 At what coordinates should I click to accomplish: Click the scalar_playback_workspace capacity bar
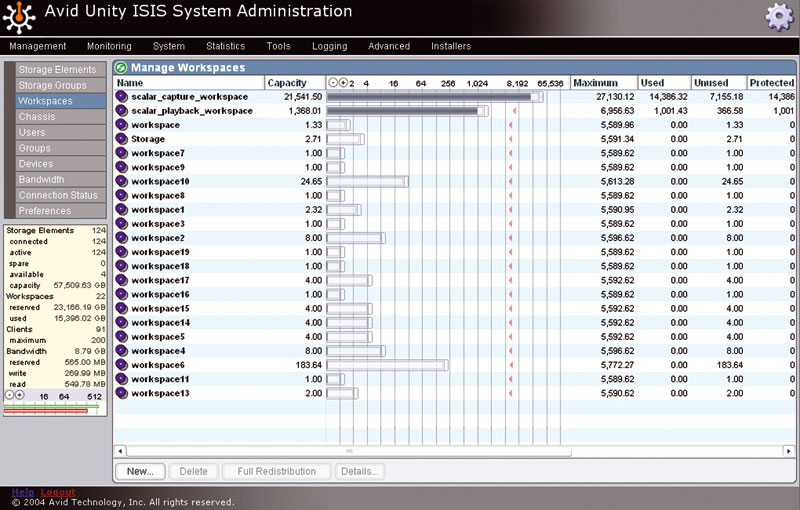click(405, 111)
